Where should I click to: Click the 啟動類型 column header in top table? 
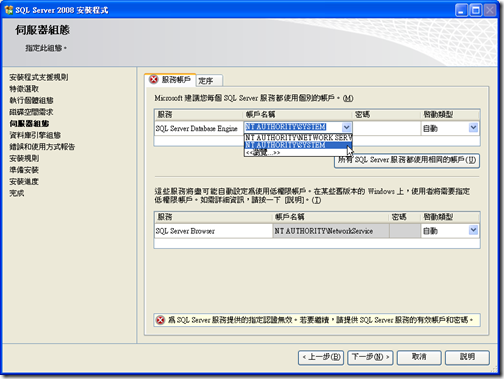click(450, 115)
